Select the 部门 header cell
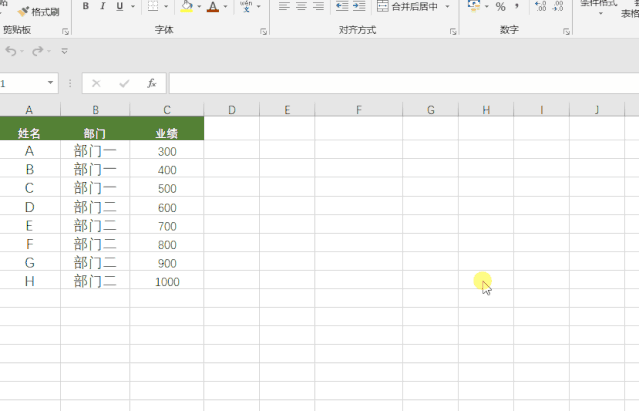 pyautogui.click(x=95, y=129)
